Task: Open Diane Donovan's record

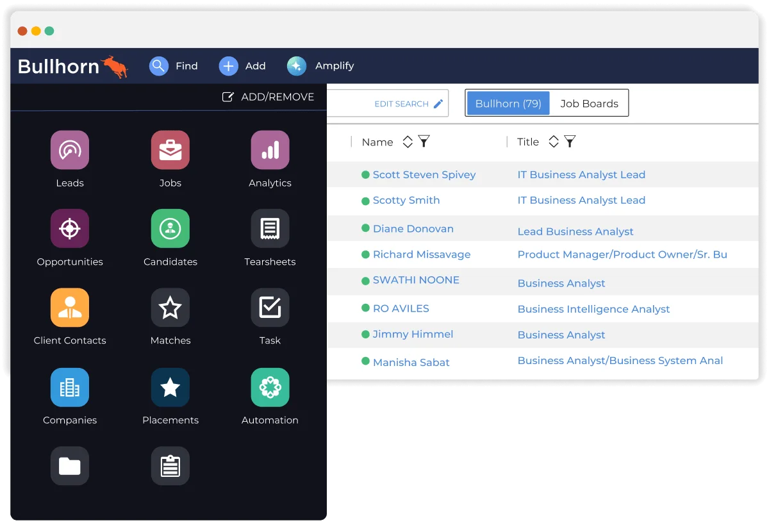Action: point(413,228)
